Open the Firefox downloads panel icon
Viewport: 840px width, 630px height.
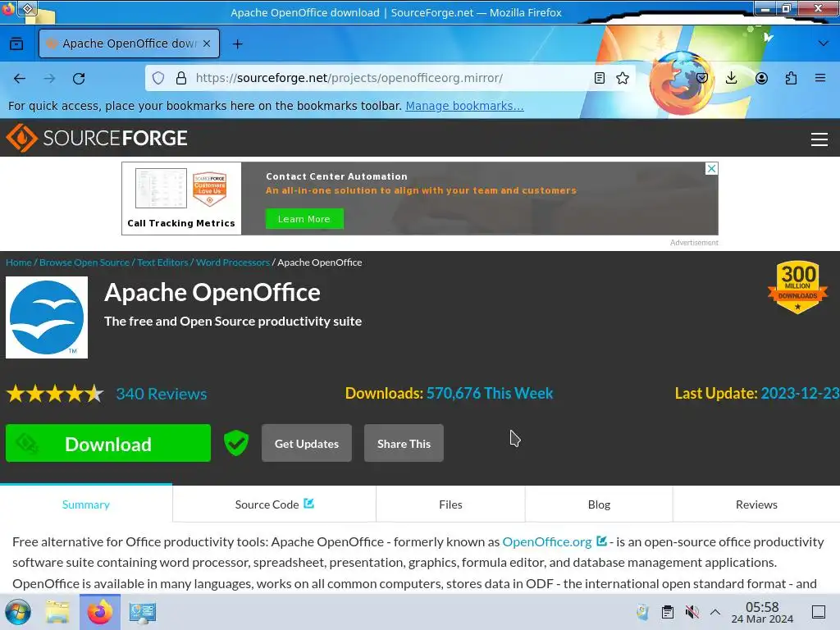click(x=731, y=78)
